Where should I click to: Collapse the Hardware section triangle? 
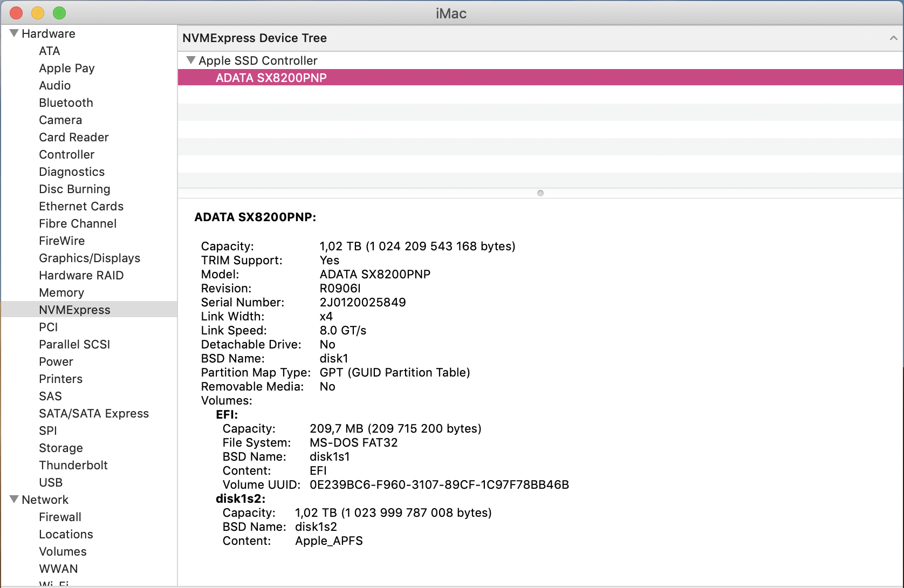[14, 33]
